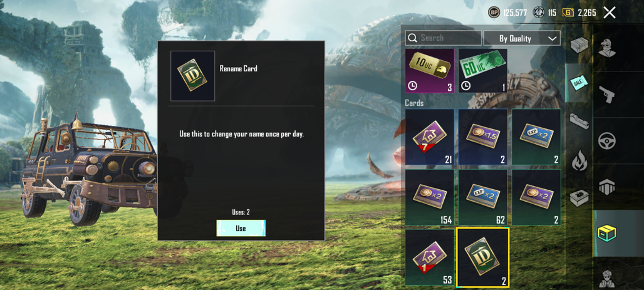Viewport: 644px width, 290px height.
Task: Expand the By Quality sort dropdown
Action: point(522,38)
